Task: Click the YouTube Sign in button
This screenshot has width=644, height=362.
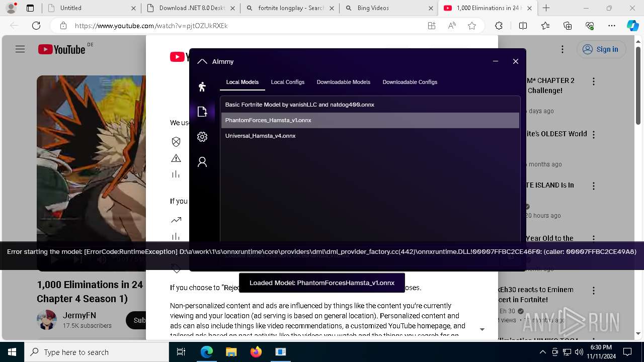Action: click(601, 49)
